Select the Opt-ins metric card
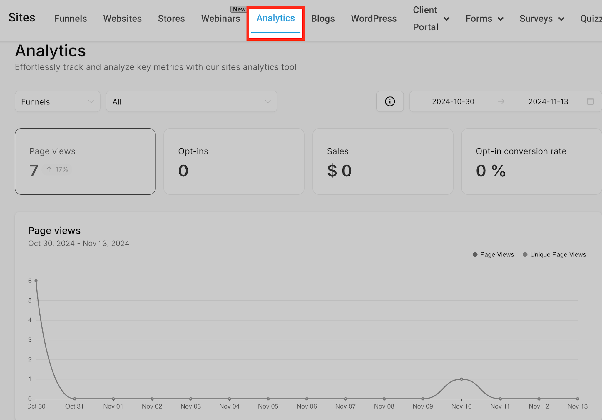Image resolution: width=602 pixels, height=420 pixels. [234, 161]
